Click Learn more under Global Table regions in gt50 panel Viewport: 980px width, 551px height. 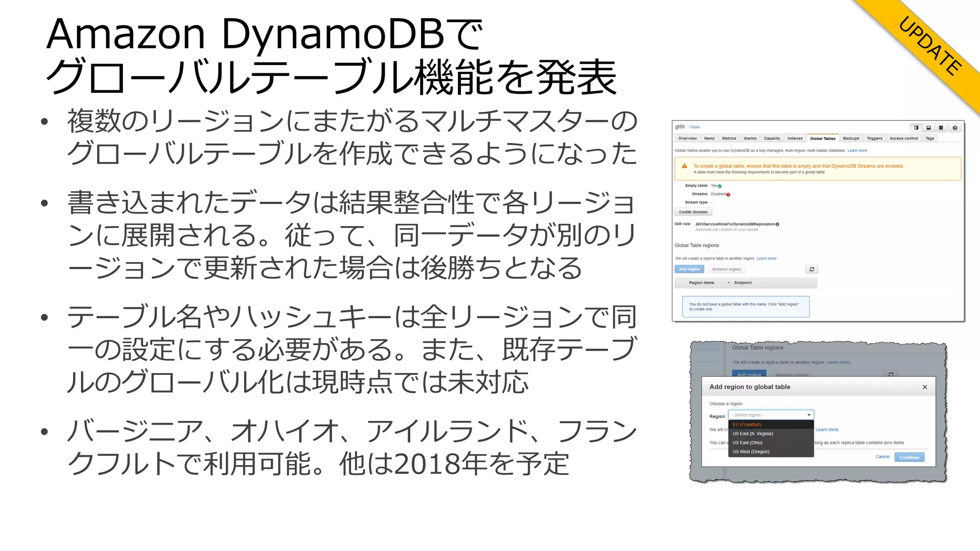[767, 259]
